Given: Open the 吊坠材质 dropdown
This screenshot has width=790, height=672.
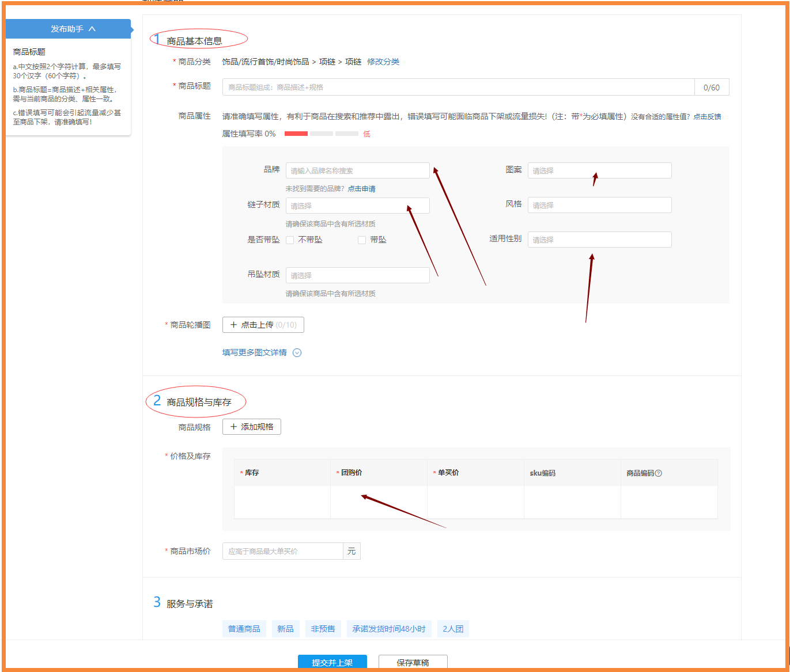Looking at the screenshot, I should pyautogui.click(x=358, y=275).
